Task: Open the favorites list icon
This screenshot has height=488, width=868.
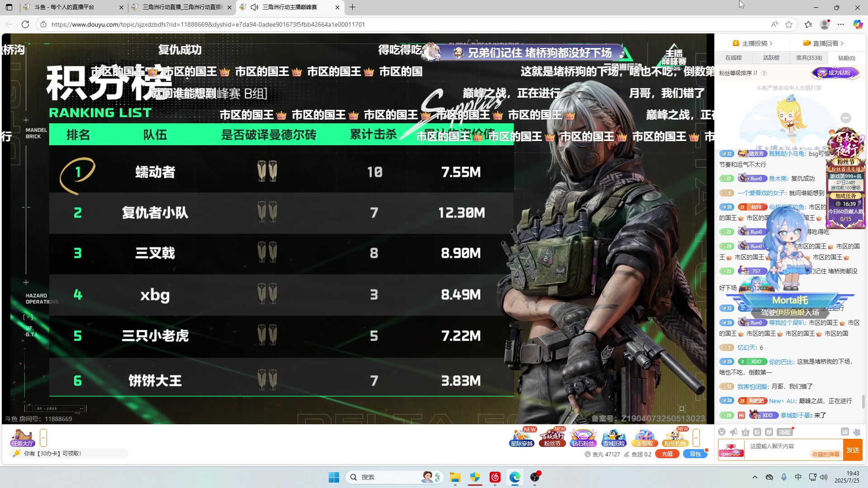Action: point(808,24)
